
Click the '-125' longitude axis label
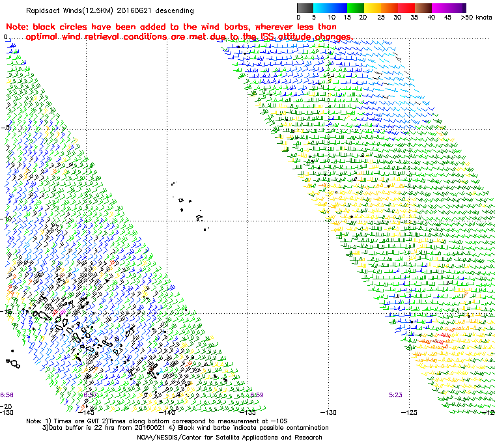409,412
